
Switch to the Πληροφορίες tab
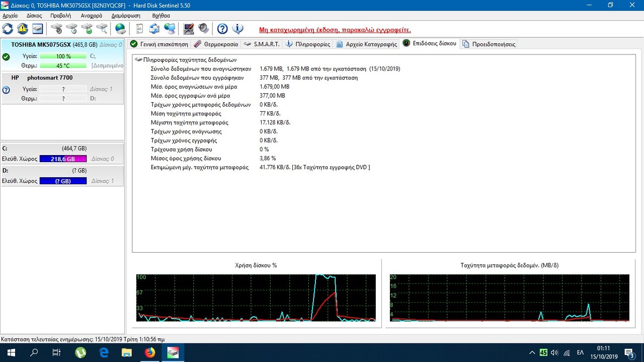[x=308, y=44]
